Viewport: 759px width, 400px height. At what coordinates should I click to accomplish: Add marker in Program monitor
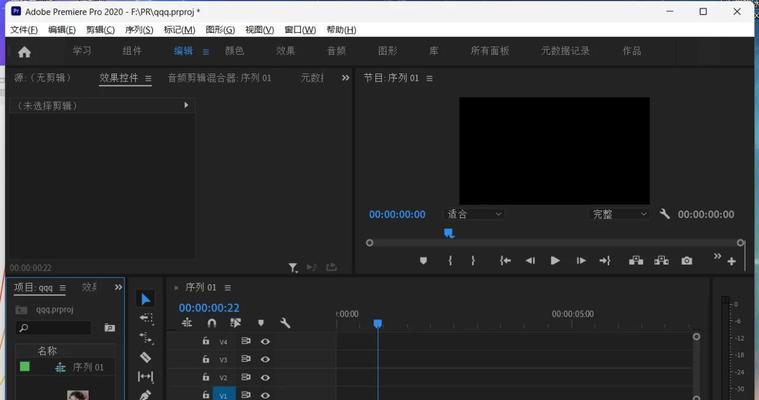tap(423, 261)
